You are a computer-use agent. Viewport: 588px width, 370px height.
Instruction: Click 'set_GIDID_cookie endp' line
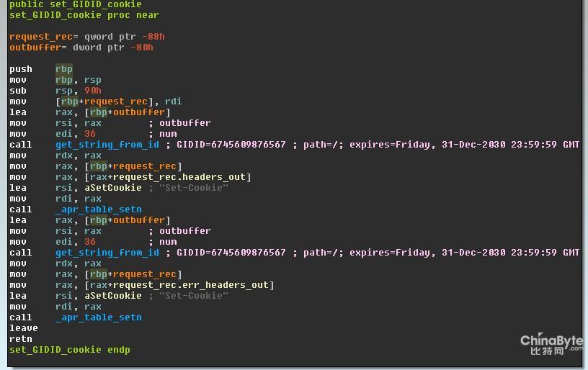[x=70, y=350]
